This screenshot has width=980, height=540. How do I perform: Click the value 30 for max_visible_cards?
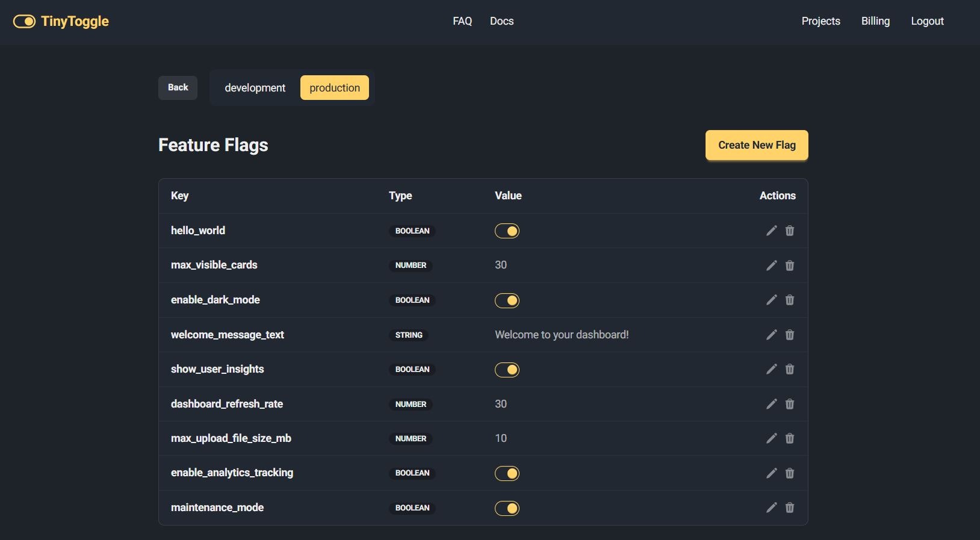[x=501, y=265]
